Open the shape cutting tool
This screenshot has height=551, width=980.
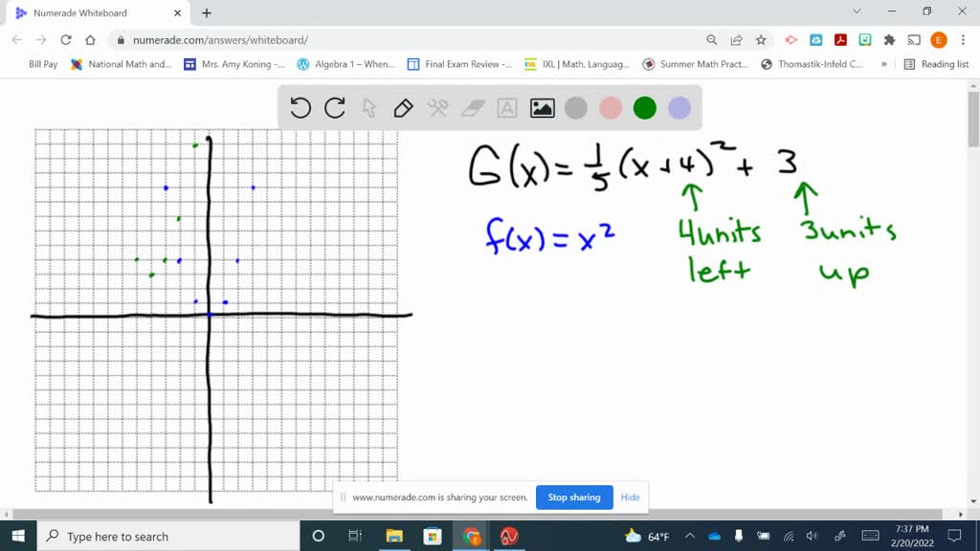tap(436, 108)
